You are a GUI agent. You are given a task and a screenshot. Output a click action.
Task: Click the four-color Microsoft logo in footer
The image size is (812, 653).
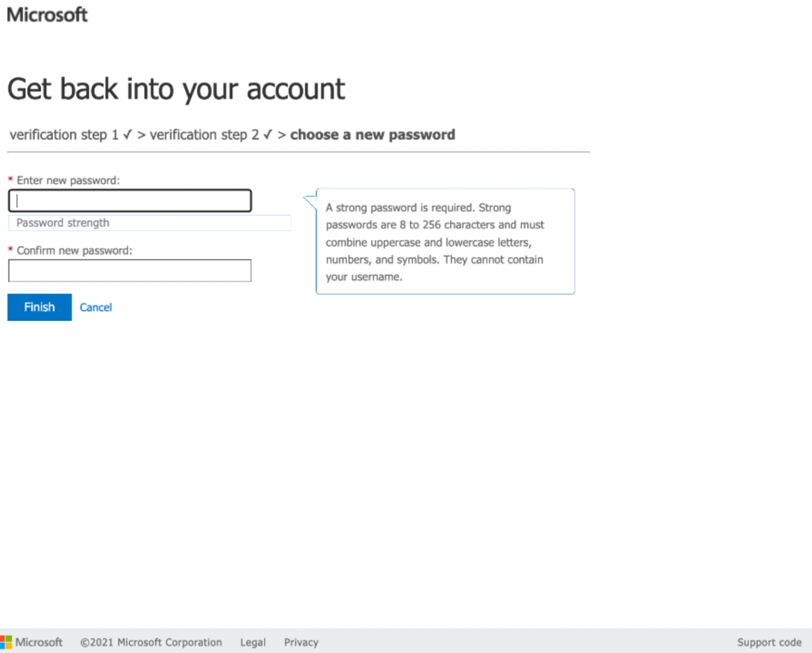point(6,642)
